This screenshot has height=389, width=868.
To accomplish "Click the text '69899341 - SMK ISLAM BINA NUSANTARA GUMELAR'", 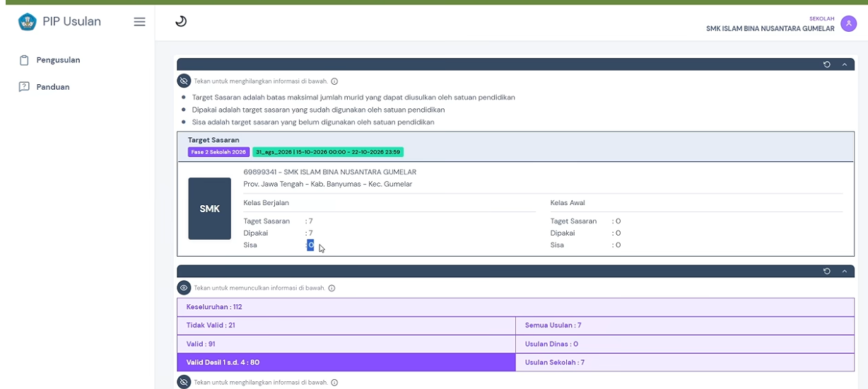I will (x=329, y=172).
